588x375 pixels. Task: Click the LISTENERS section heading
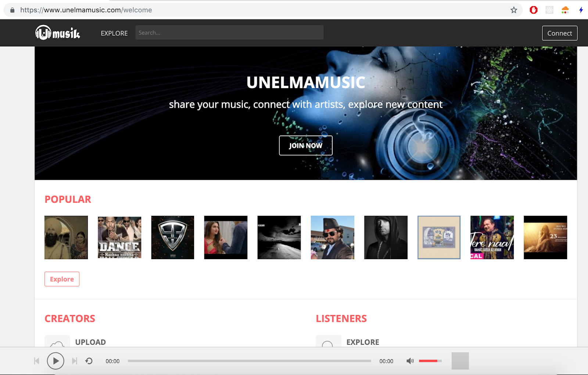point(341,318)
